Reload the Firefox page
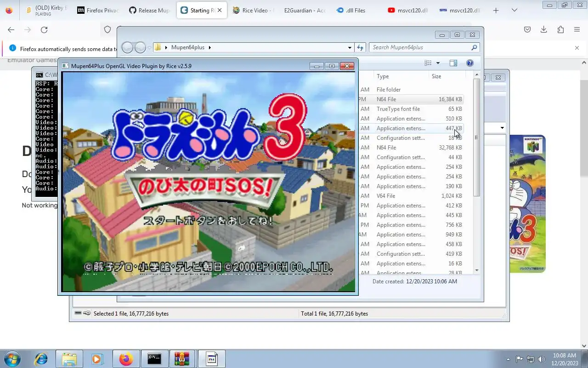The image size is (588, 368). [44, 29]
